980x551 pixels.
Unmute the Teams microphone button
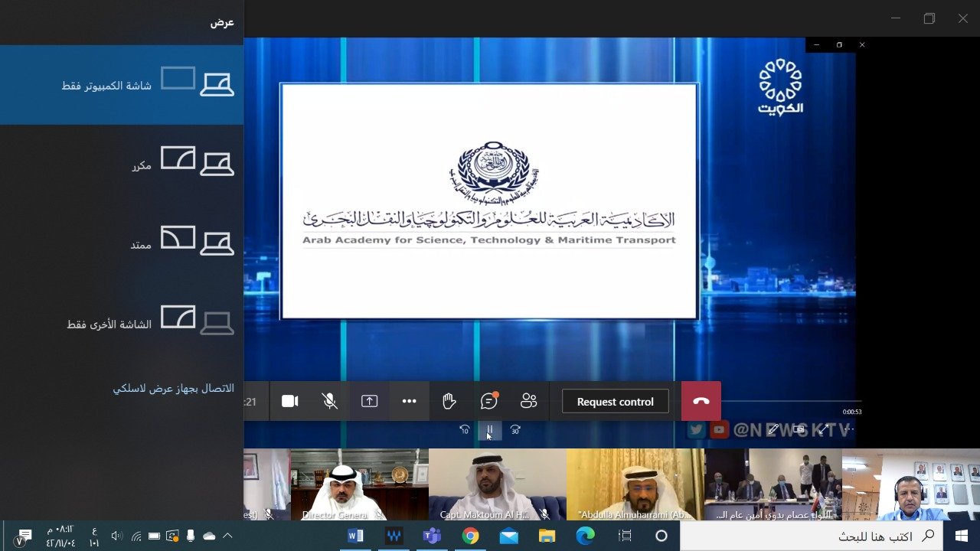[330, 401]
